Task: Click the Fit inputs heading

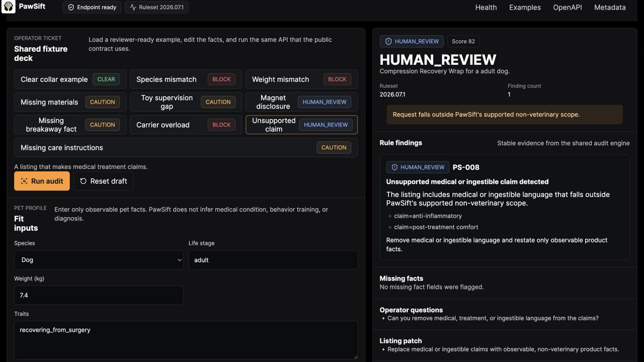Action: point(26,223)
